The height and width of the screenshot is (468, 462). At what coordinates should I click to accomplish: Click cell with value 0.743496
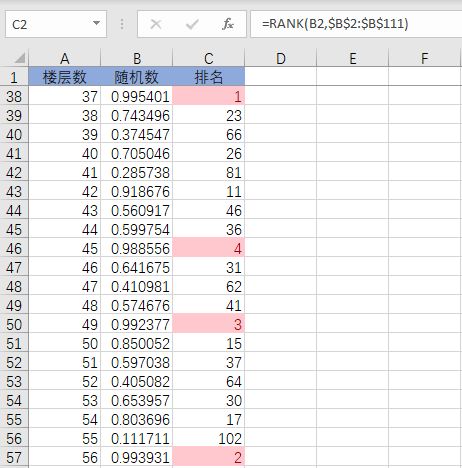click(137, 115)
